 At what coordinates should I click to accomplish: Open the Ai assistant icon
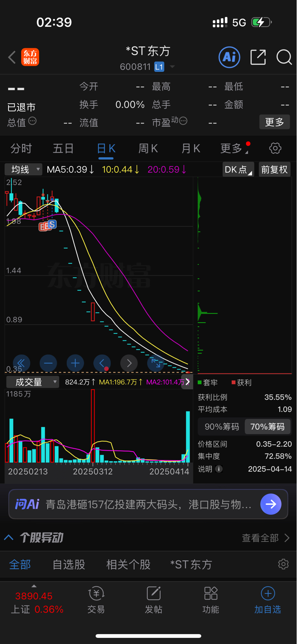point(229,57)
